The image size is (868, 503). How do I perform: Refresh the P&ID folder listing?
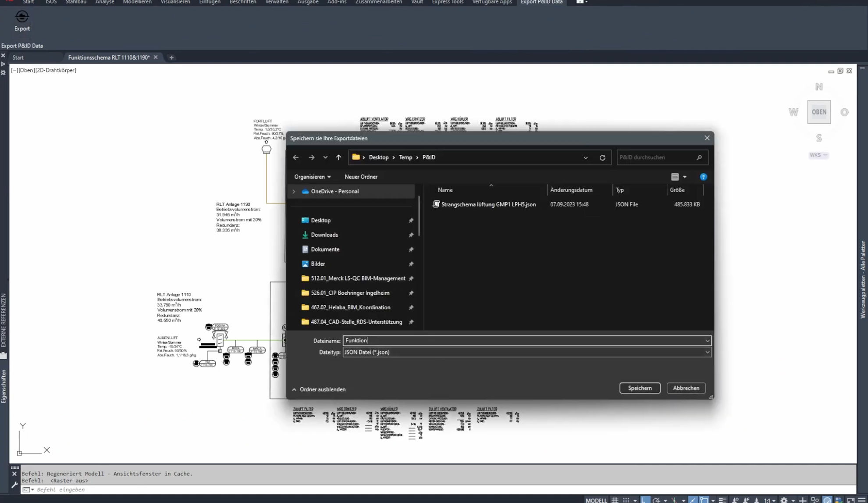tap(602, 157)
